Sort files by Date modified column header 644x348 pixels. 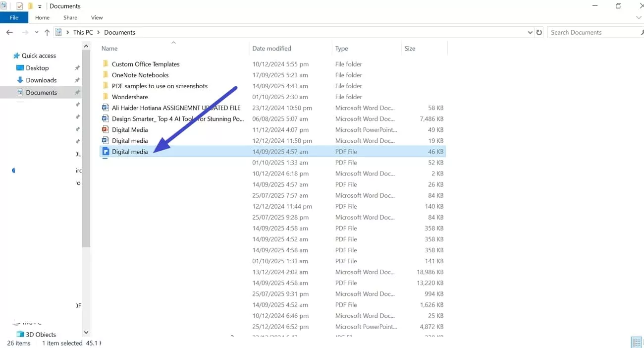tap(271, 49)
